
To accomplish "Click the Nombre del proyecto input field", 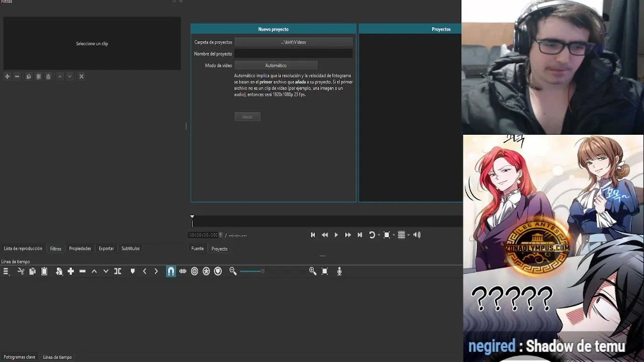I will 293,54.
